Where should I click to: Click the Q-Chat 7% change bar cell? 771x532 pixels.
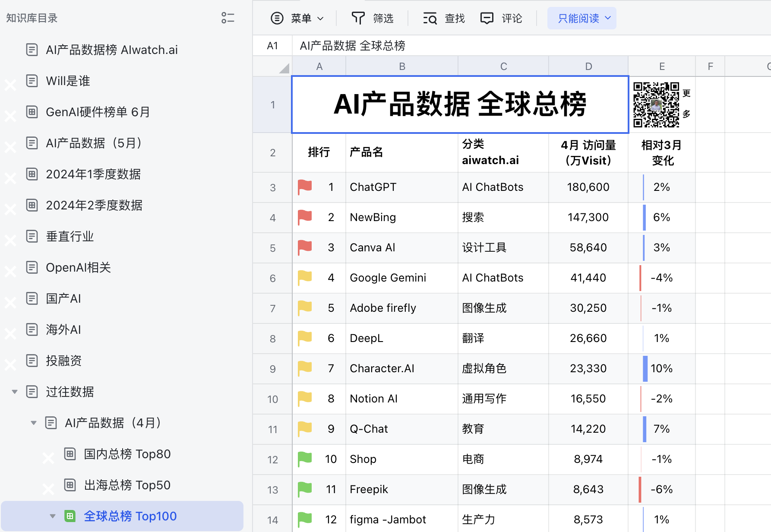pyautogui.click(x=662, y=429)
